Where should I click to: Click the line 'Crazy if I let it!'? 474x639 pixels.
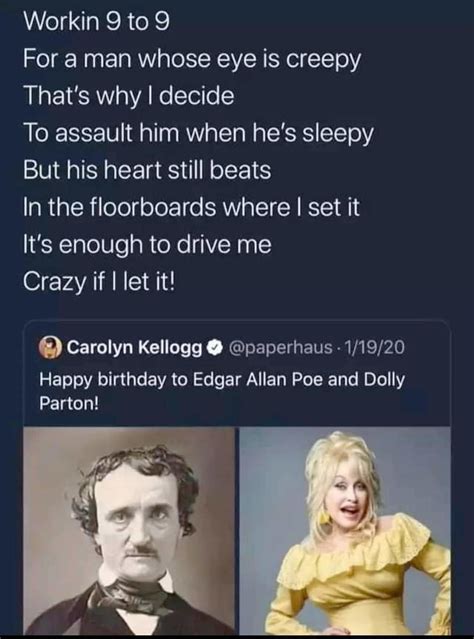click(99, 282)
